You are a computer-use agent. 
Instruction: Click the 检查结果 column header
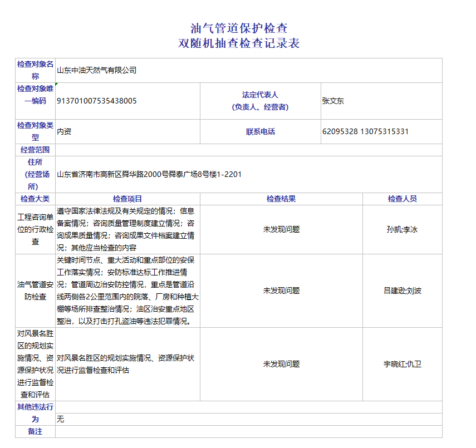coord(281,199)
